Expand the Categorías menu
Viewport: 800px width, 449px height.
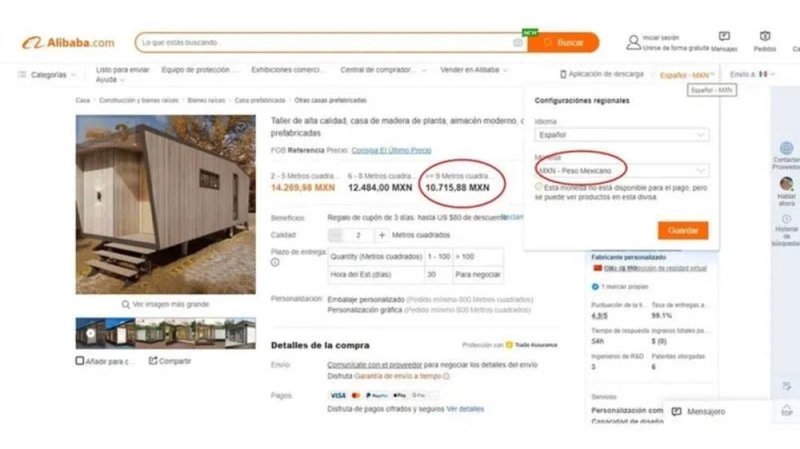coord(47,74)
